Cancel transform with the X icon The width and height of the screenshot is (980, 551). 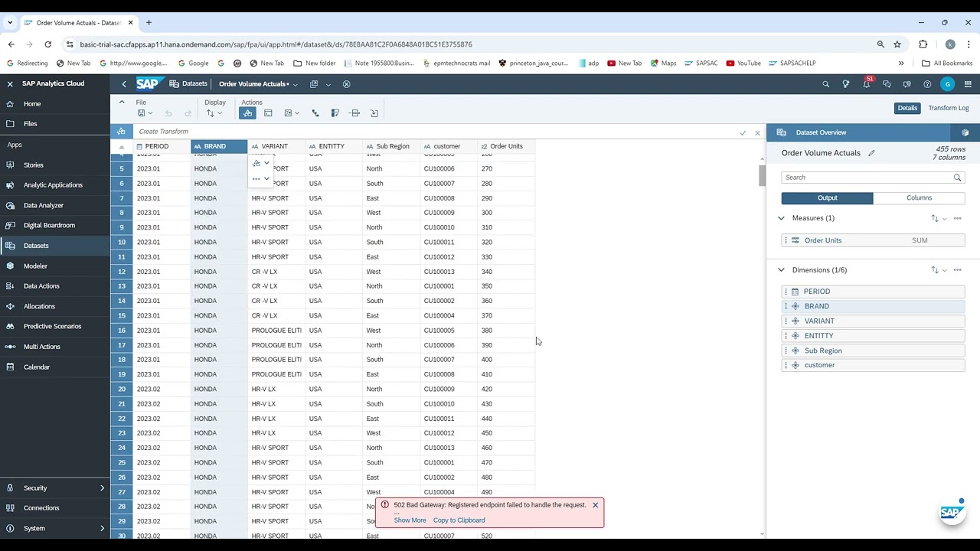(757, 133)
